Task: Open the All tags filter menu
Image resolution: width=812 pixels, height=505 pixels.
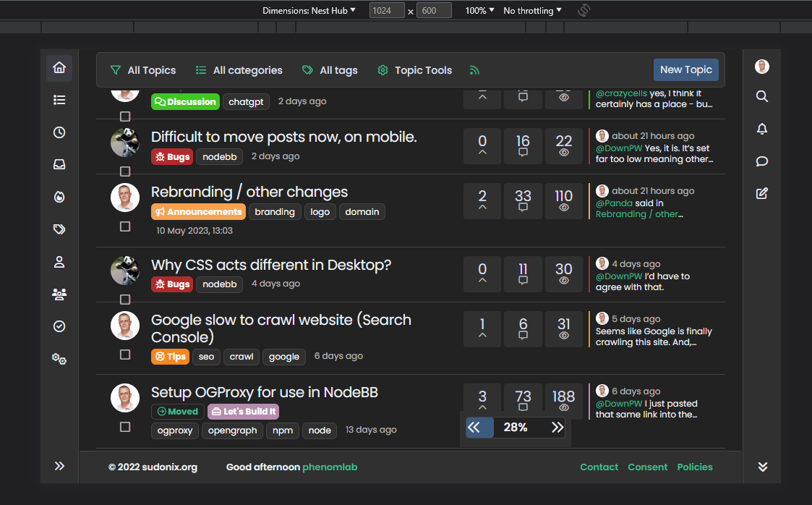Action: pos(330,70)
